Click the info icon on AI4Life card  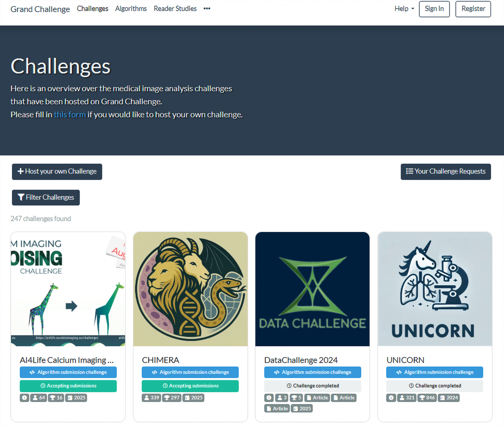pyautogui.click(x=24, y=397)
